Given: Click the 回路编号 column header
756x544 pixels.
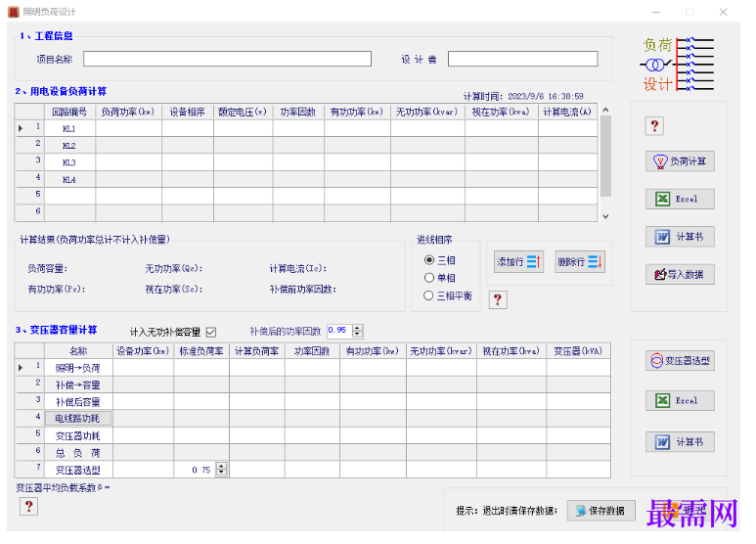Looking at the screenshot, I should pyautogui.click(x=69, y=112).
